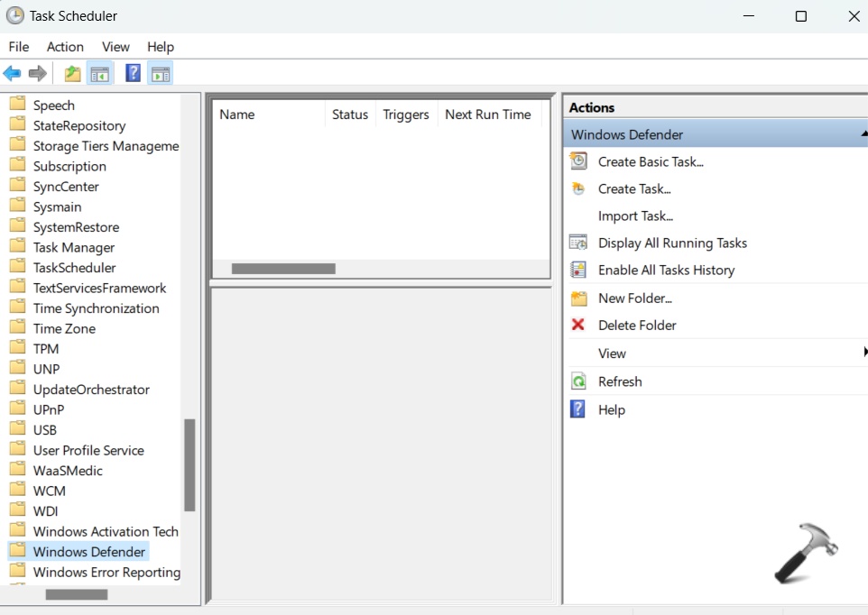Click the Enable All Tasks History icon
This screenshot has width=868, height=615.
click(x=578, y=270)
